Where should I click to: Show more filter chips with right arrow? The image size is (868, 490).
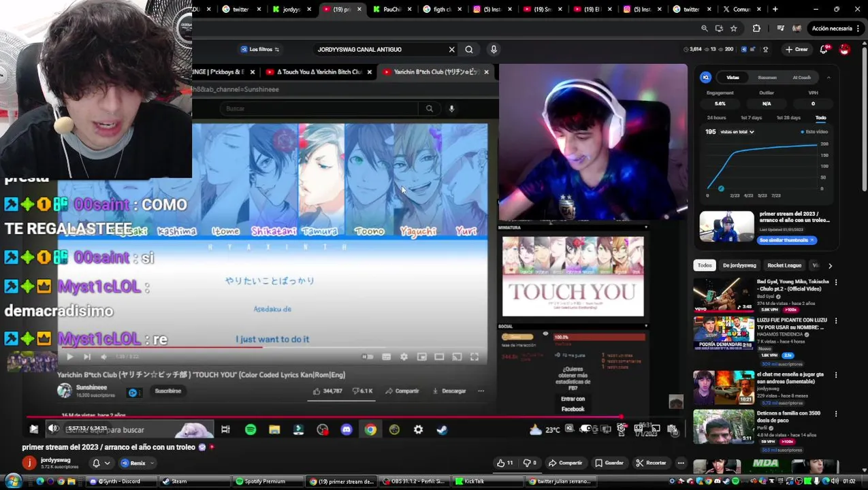tap(830, 265)
